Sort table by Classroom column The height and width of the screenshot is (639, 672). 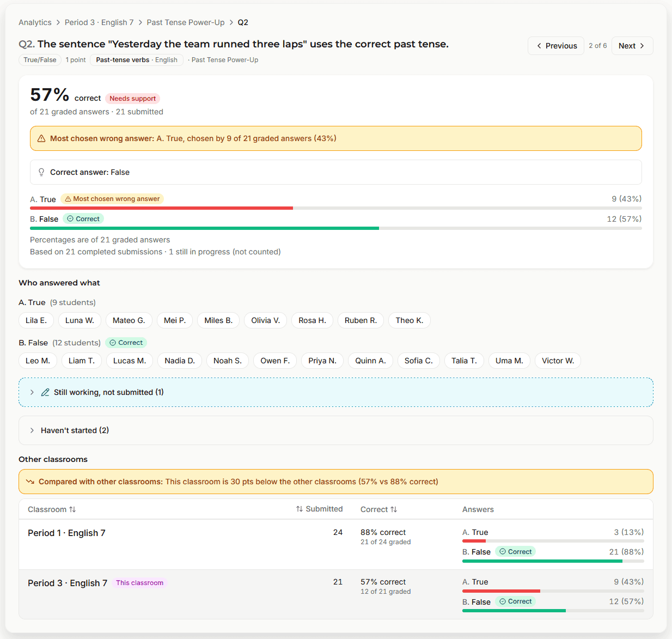tap(52, 509)
